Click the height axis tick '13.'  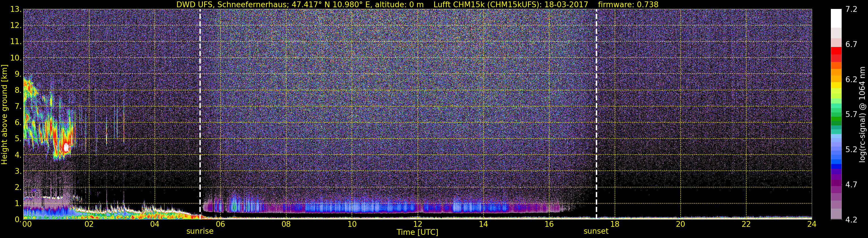point(16,9)
